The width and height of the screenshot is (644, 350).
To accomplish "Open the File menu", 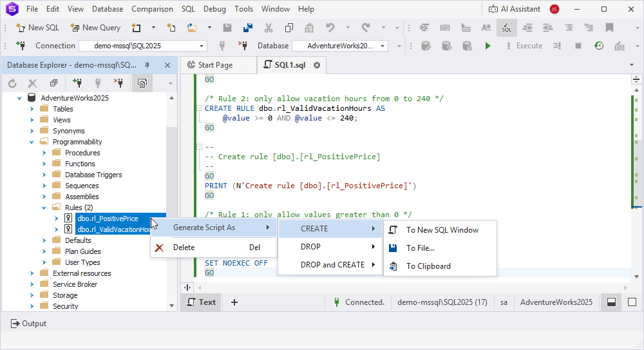I will [x=32, y=9].
